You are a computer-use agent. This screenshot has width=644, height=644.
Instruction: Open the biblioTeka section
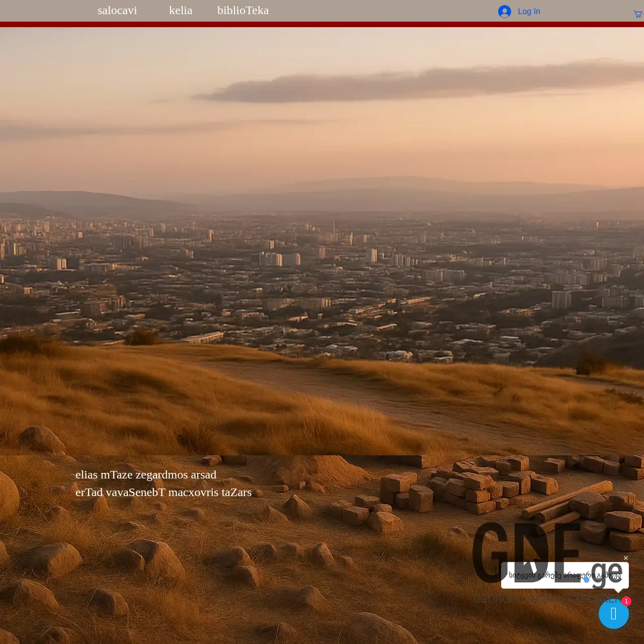243,10
